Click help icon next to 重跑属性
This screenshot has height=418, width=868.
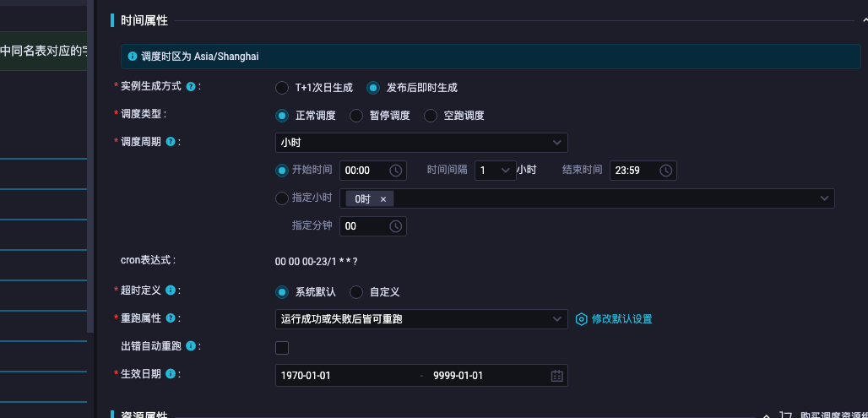coord(171,318)
